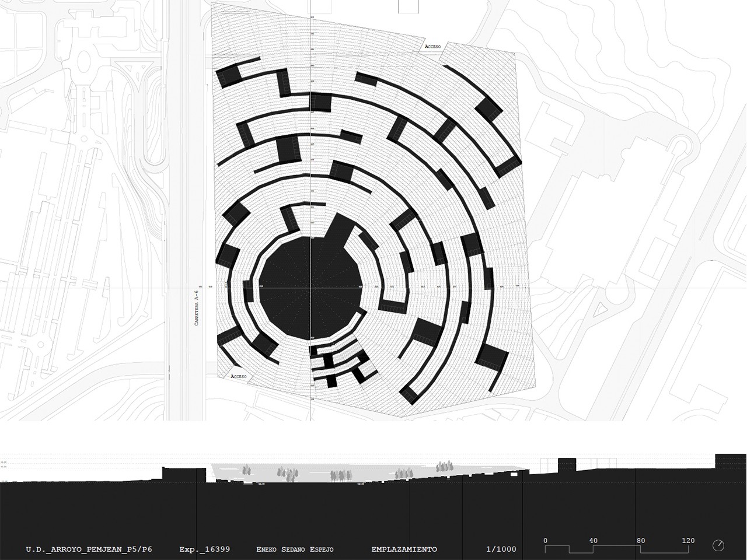Click the north arrow compass icon
This screenshot has width=747, height=560.
[x=718, y=545]
